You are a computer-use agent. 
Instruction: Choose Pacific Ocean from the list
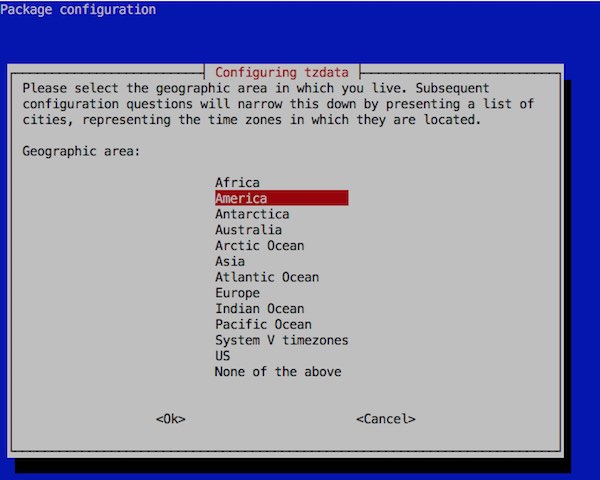263,325
